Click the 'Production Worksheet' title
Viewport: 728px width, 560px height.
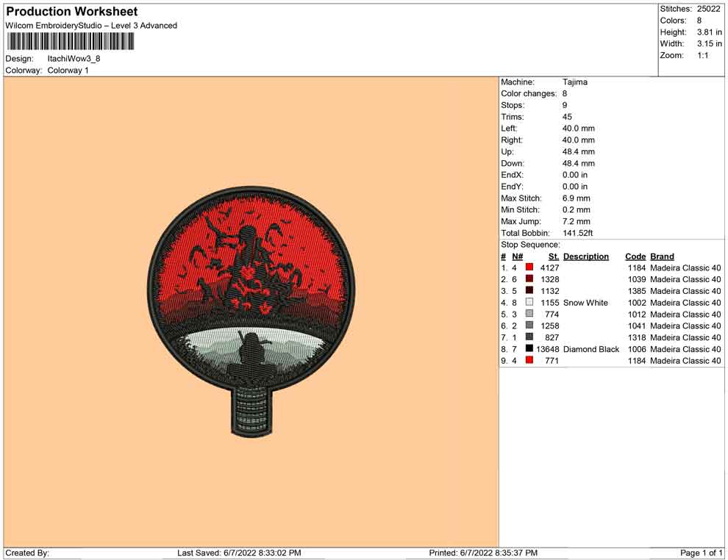point(72,12)
